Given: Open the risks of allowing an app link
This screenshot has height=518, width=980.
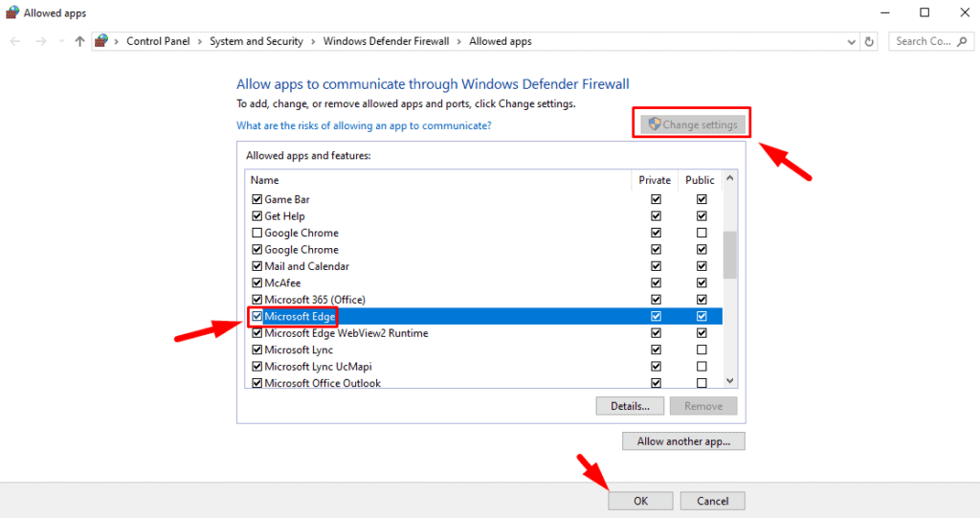Looking at the screenshot, I should [x=364, y=125].
